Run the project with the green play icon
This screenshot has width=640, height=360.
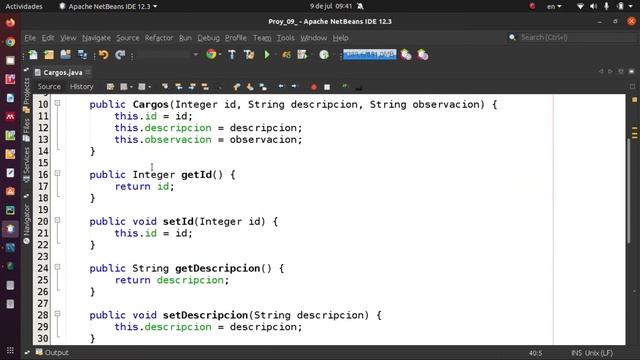coord(267,55)
